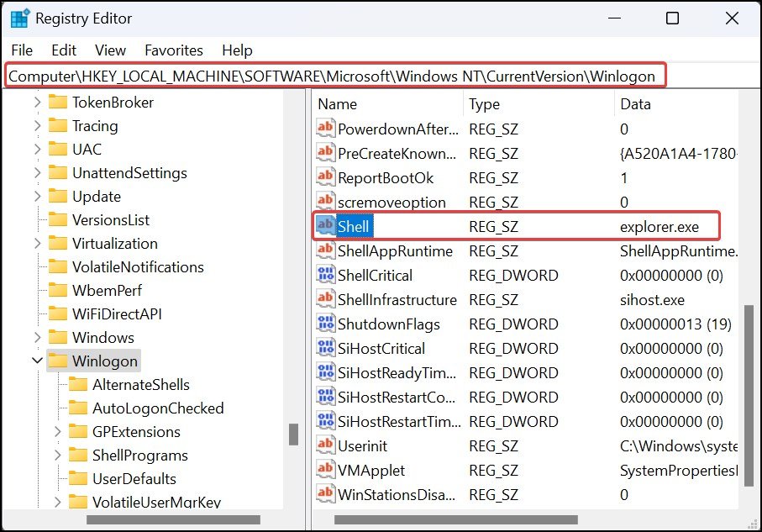Click the explorer.exe data value

[x=659, y=227]
